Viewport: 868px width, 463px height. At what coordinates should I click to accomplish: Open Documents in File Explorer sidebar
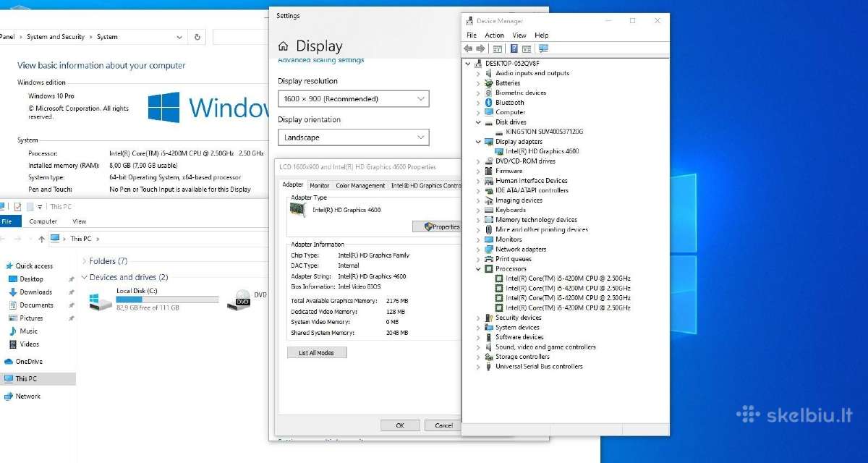[36, 305]
